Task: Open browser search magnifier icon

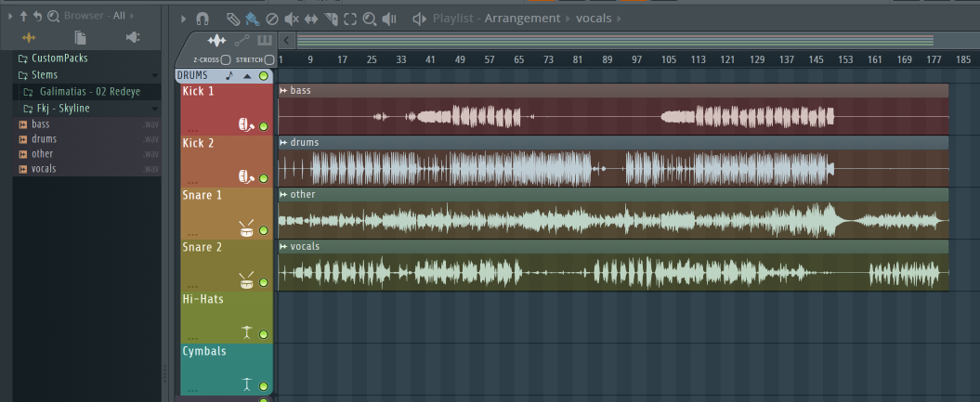Action: [53, 16]
